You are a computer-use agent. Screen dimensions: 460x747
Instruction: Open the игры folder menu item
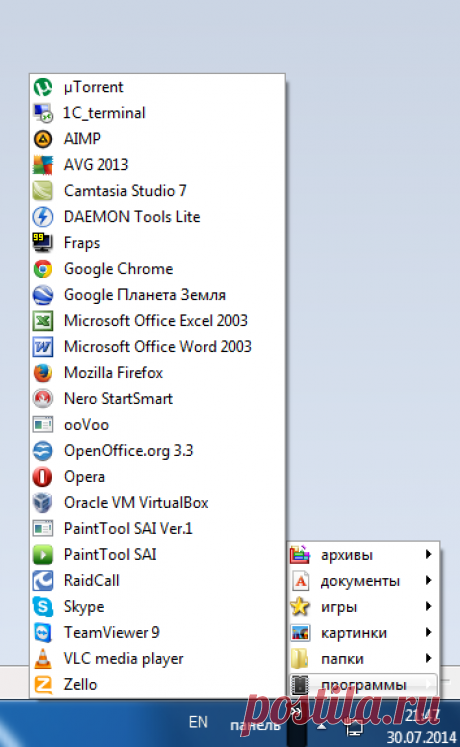(363, 607)
